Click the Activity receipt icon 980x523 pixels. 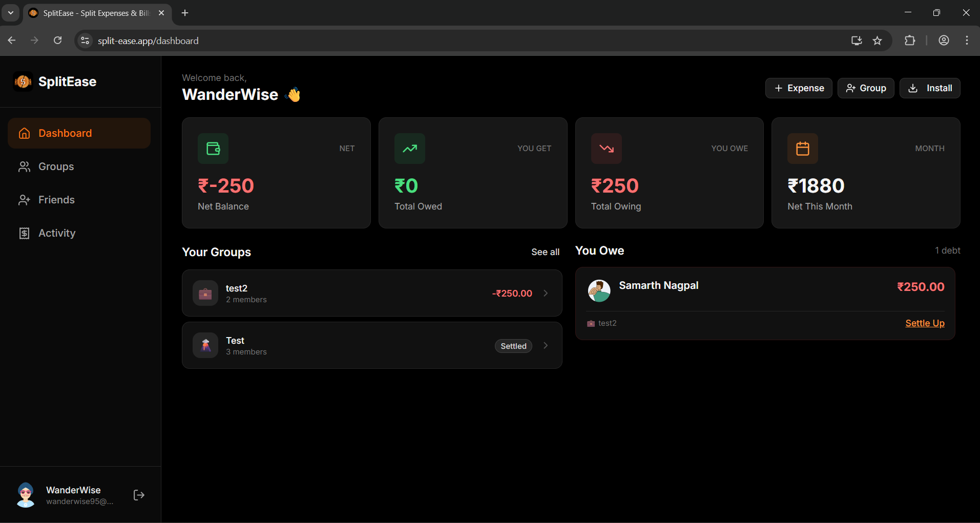tap(24, 233)
